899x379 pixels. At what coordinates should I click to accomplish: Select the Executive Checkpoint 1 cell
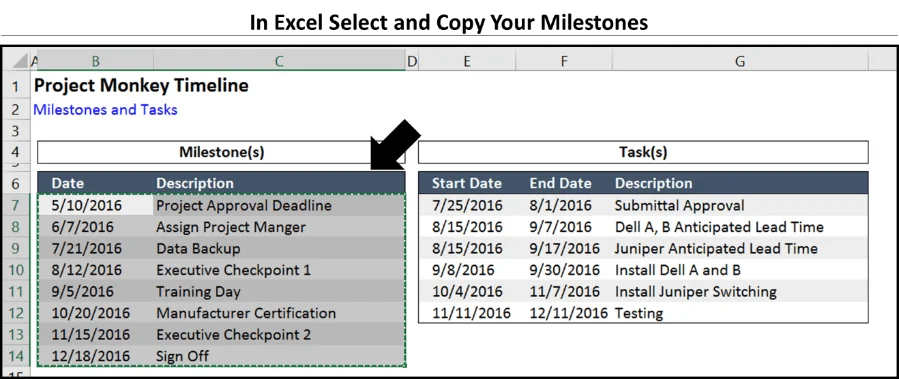pos(279,270)
